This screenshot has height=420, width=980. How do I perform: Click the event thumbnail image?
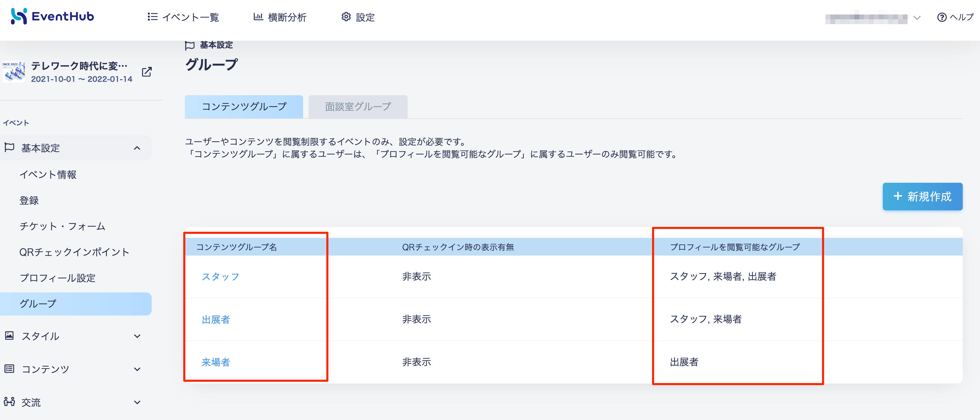(x=14, y=72)
